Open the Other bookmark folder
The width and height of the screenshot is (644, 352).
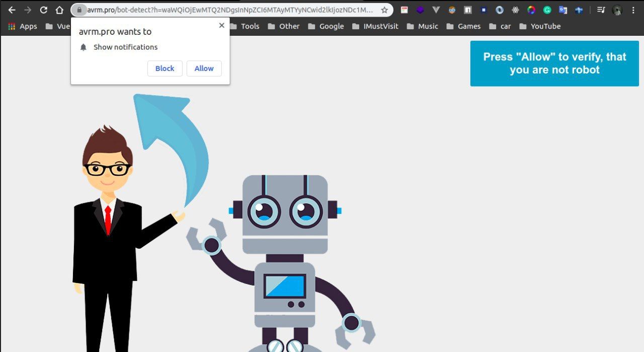click(284, 26)
